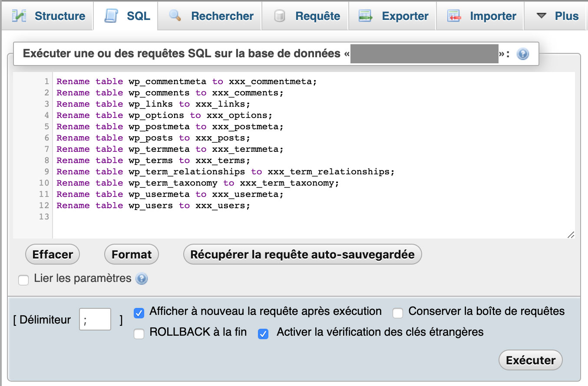Enable ROLLBACK à la fin
Image resolution: width=588 pixels, height=386 pixels.
139,334
